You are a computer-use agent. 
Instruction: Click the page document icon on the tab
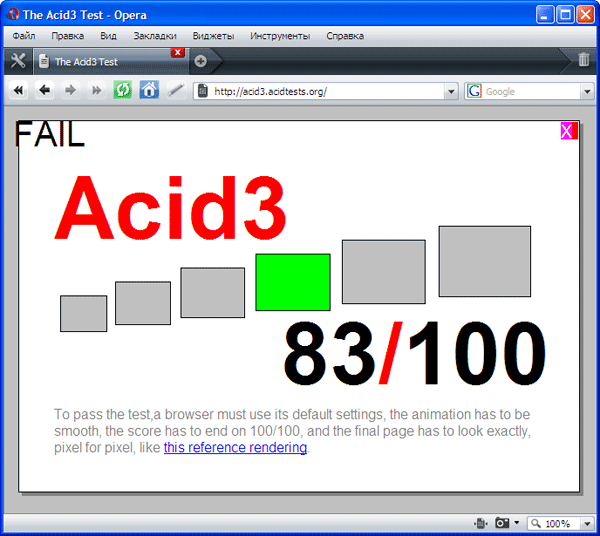[x=44, y=61]
